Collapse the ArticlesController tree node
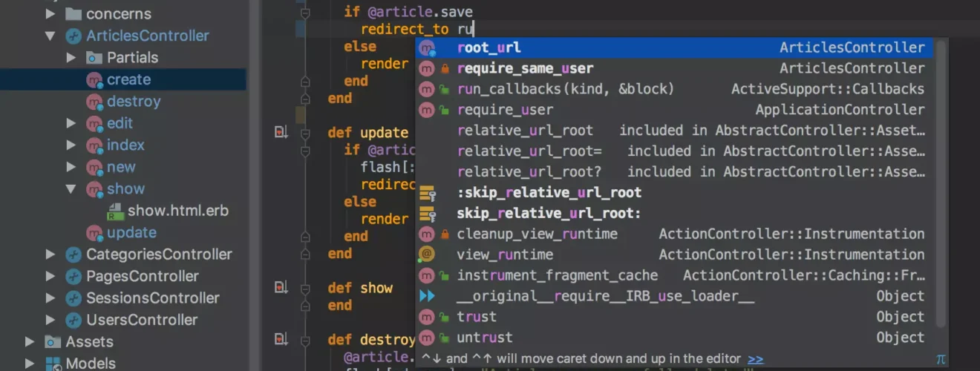The image size is (980, 371). (50, 36)
